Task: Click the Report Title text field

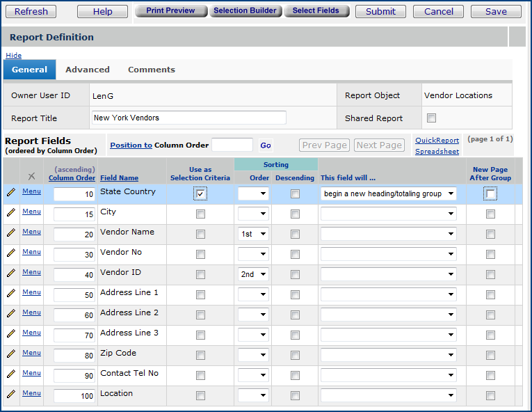Action: (188, 118)
